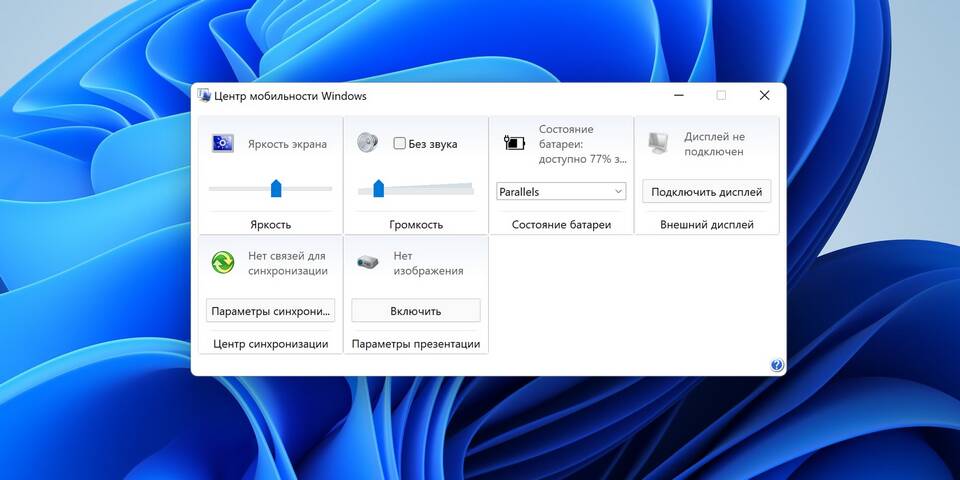Image resolution: width=960 pixels, height=480 pixels.
Task: Click the presentation projector icon
Action: pos(367,262)
